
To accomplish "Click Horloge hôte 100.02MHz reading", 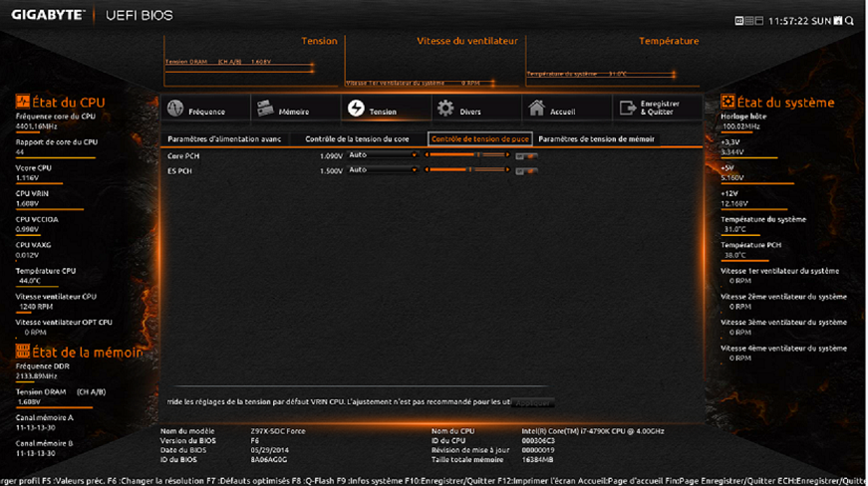I will (743, 121).
